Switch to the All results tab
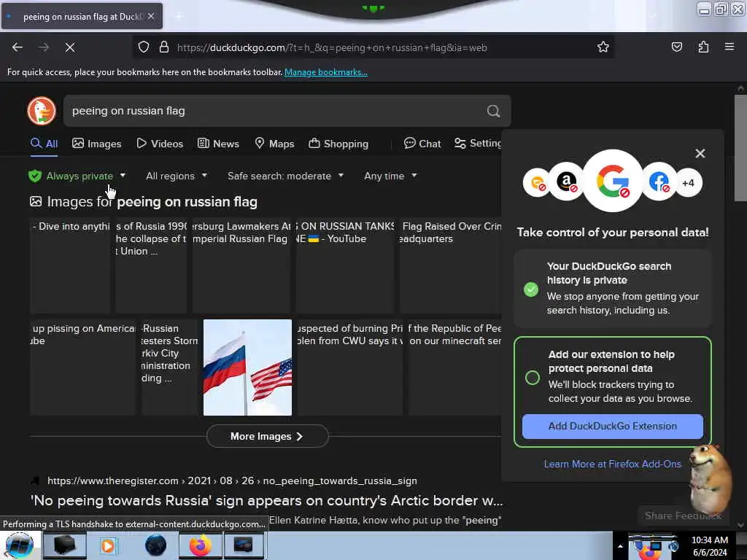 44,144
